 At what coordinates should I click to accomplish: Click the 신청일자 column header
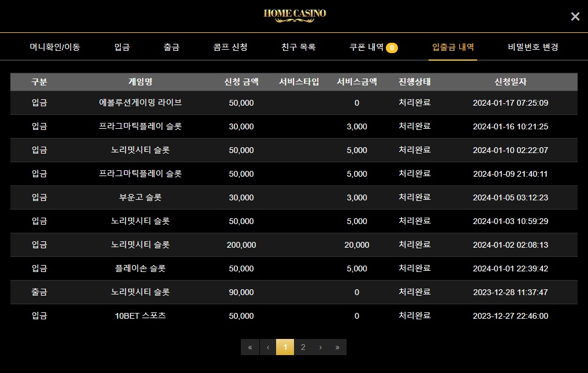511,82
